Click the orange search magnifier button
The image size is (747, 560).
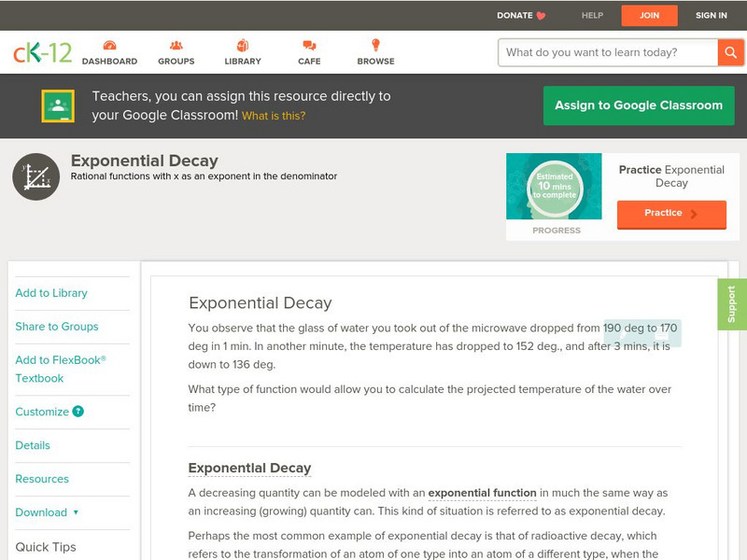(730, 52)
